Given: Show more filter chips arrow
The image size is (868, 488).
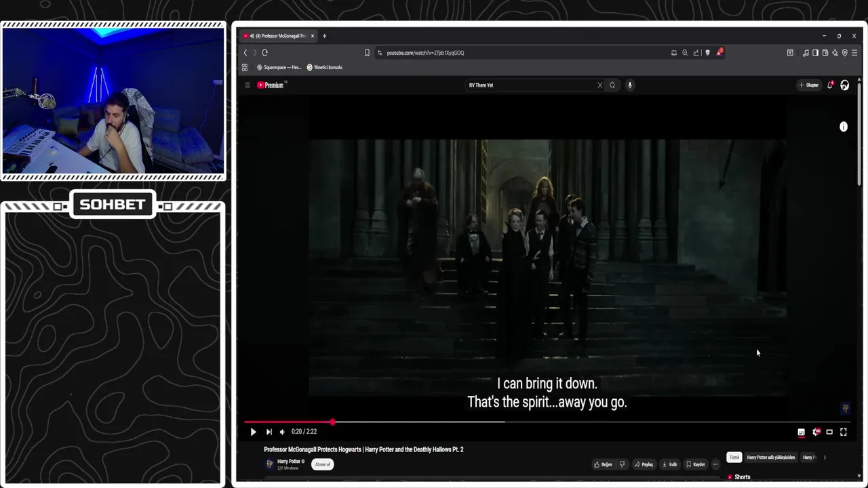Looking at the screenshot, I should tap(825, 457).
